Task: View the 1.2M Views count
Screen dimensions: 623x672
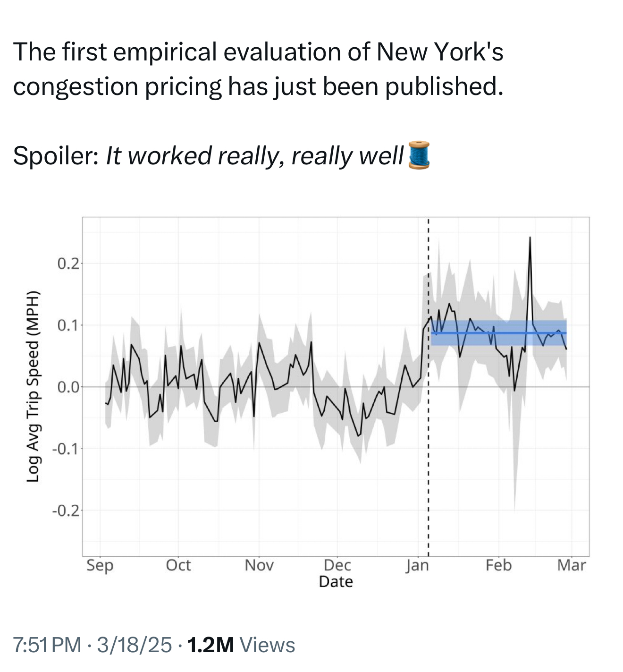Action: click(x=241, y=645)
